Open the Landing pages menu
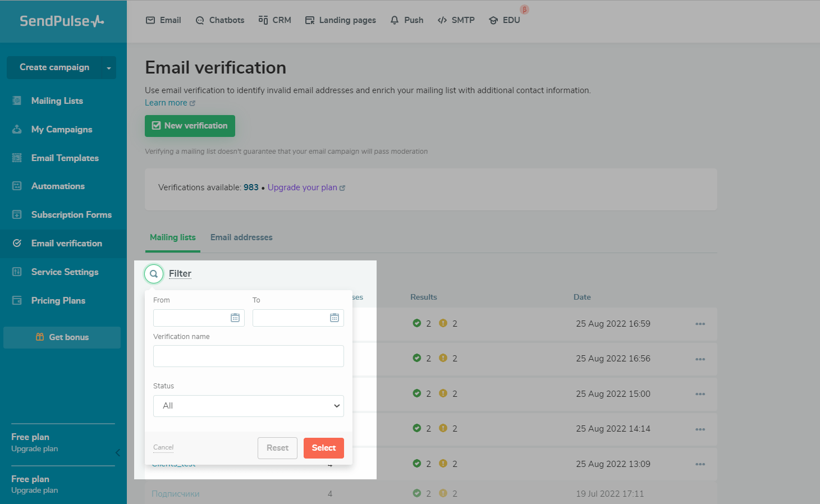820x504 pixels. 340,20
